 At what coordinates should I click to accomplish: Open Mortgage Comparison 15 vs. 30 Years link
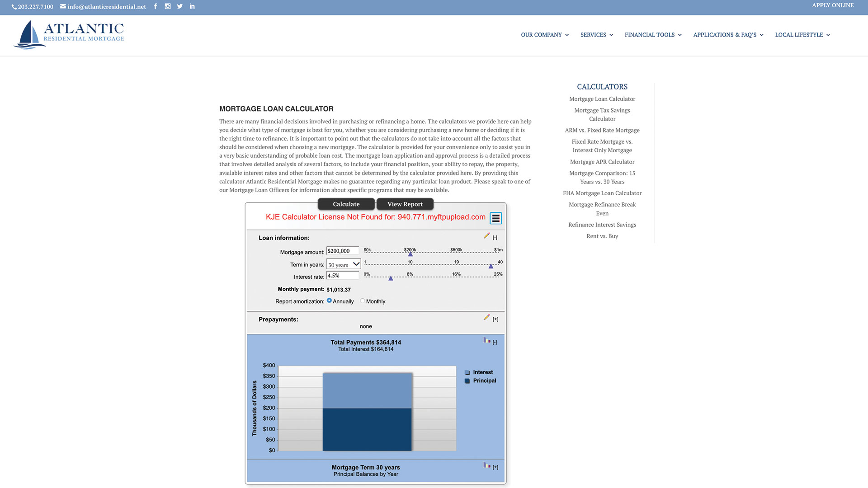(602, 178)
